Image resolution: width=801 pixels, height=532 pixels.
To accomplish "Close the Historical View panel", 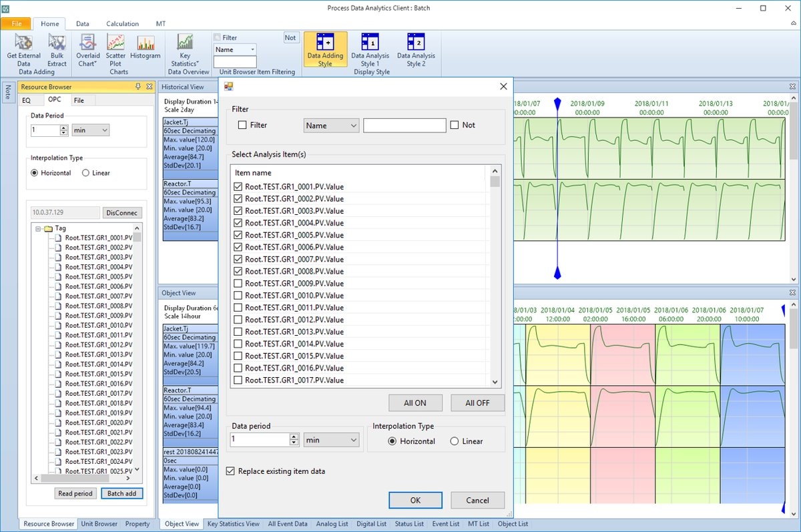I will pyautogui.click(x=792, y=87).
